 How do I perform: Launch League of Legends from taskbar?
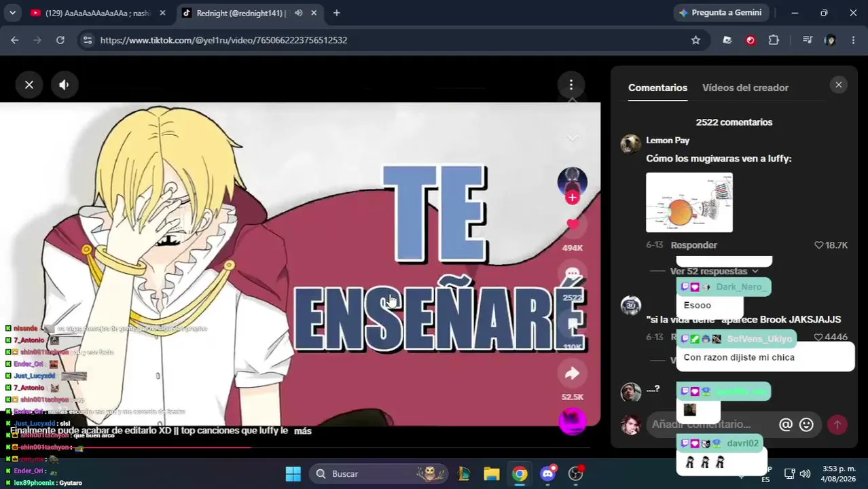point(465,474)
